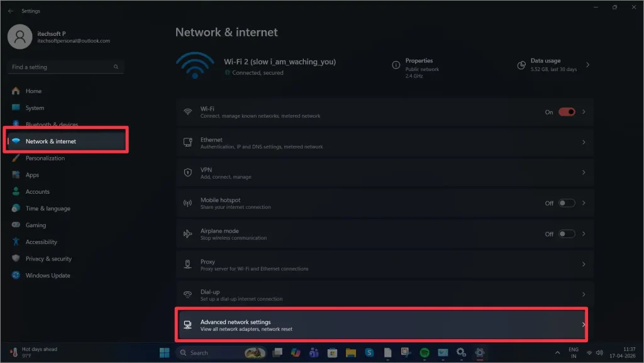This screenshot has width=644, height=363.
Task: Click the back arrow in Settings
Action: pyautogui.click(x=11, y=11)
